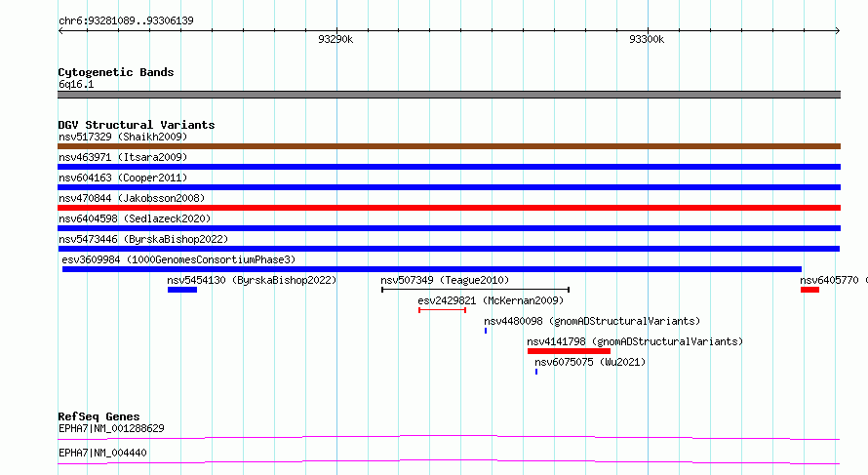Click the nsv5454130 (ByrskaBishop2022) label

pos(252,280)
